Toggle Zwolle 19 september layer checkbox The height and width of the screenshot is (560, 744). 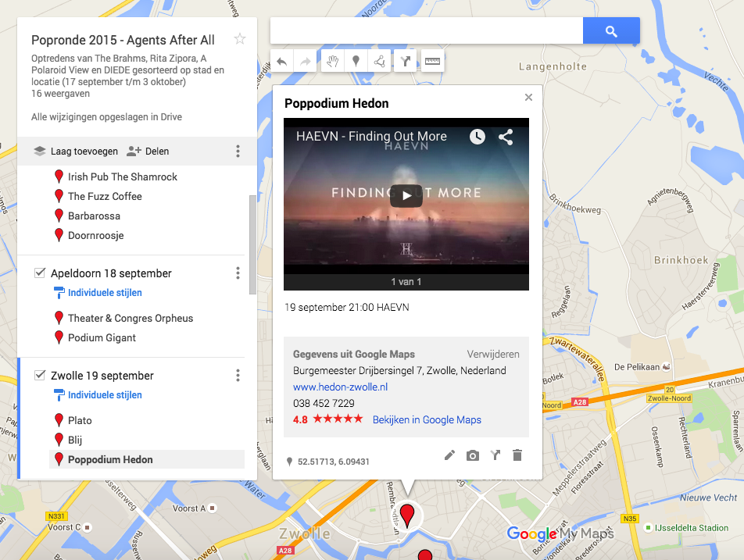[40, 376]
